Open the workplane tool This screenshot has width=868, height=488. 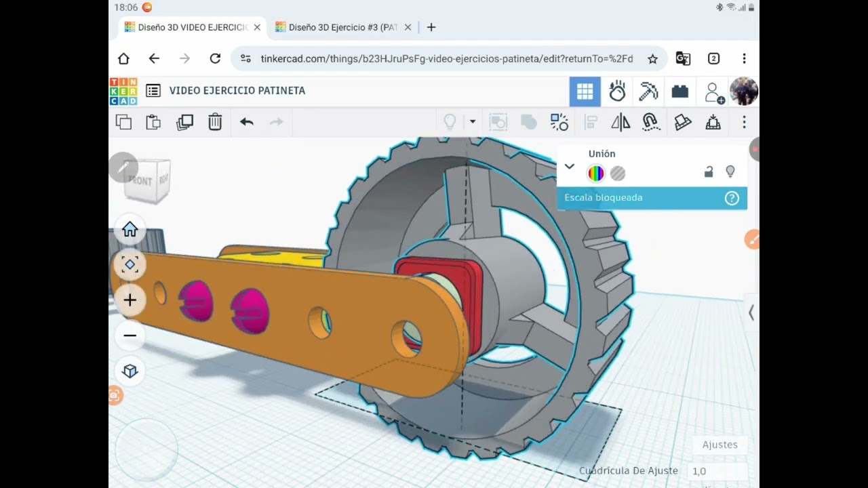683,122
